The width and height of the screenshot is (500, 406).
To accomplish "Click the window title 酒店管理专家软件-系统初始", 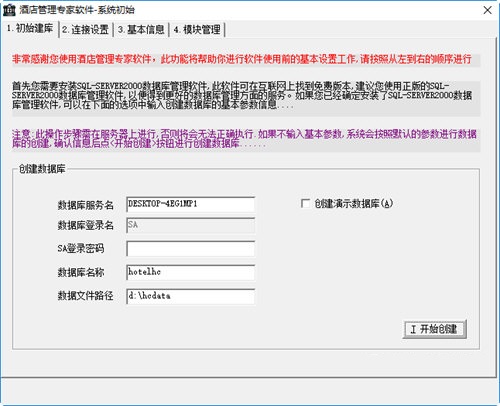I will pyautogui.click(x=77, y=10).
